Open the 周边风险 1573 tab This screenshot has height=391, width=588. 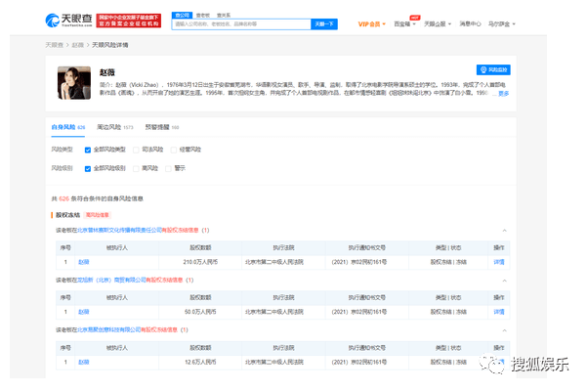click(114, 127)
